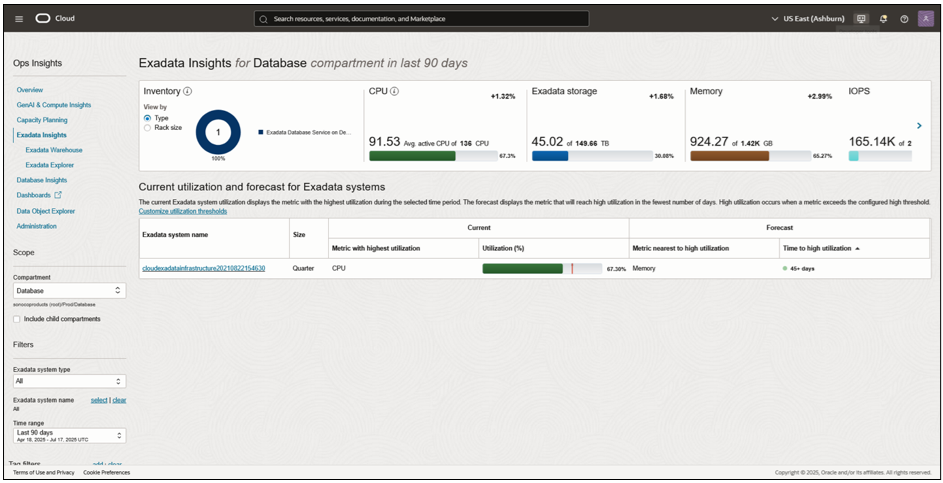
Task: Click the table row utilization bar 67.30%
Action: tap(542, 268)
